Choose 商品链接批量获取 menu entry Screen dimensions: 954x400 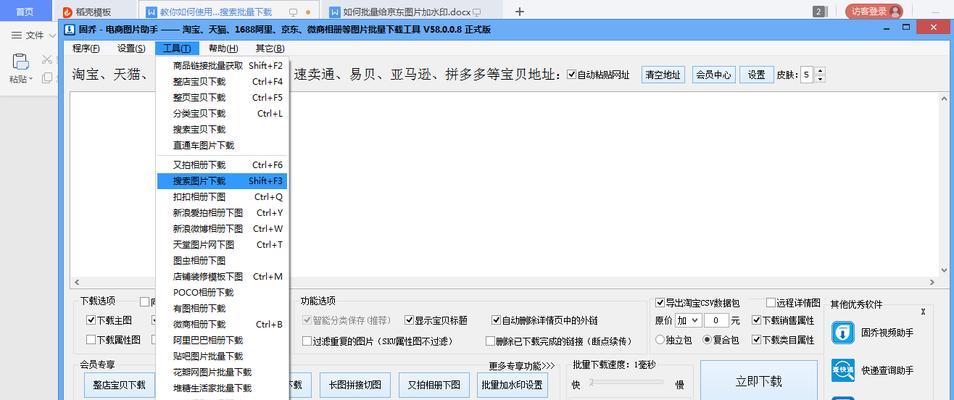pos(223,65)
